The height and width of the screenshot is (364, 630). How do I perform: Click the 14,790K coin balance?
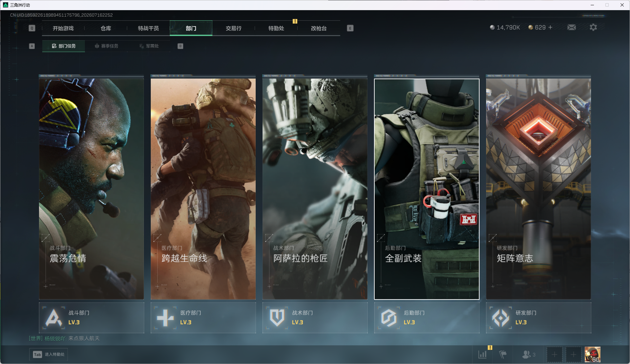coord(505,27)
